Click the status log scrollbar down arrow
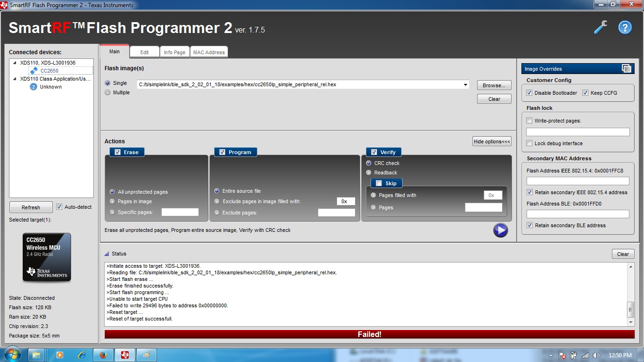 tap(631, 322)
